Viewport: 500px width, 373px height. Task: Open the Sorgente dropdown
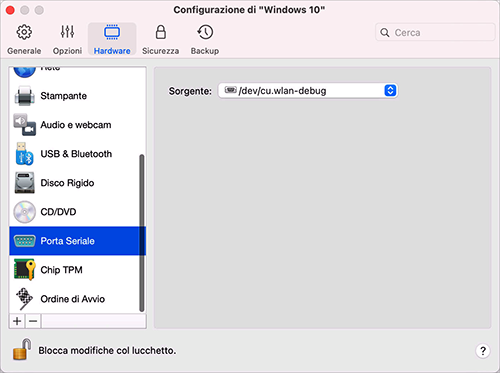click(x=308, y=91)
